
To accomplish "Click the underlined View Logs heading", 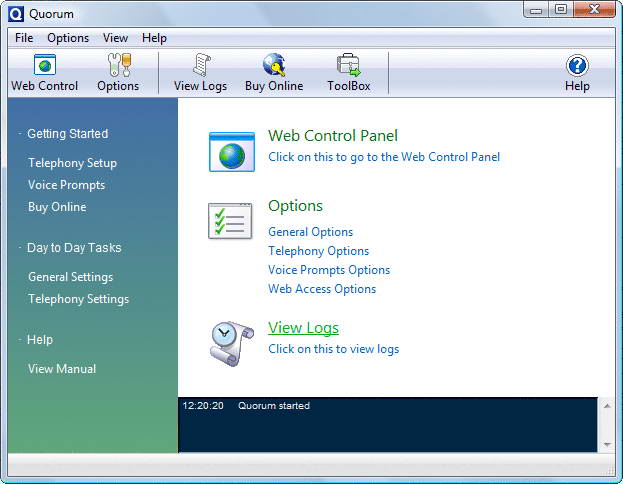I will 303,328.
